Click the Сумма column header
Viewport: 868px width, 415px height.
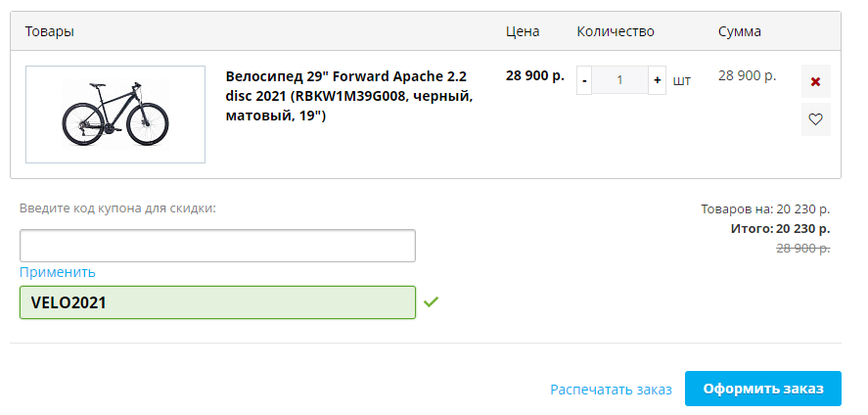click(x=740, y=31)
